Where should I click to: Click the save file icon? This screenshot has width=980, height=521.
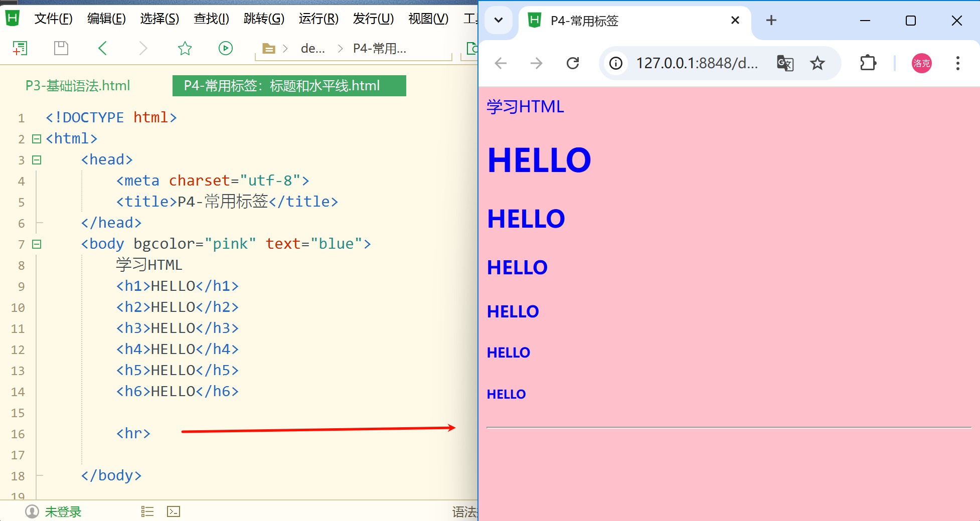(61, 48)
